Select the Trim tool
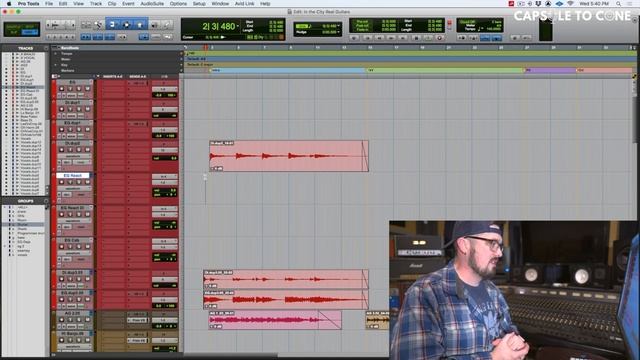This screenshot has height=360, width=640. (113, 25)
